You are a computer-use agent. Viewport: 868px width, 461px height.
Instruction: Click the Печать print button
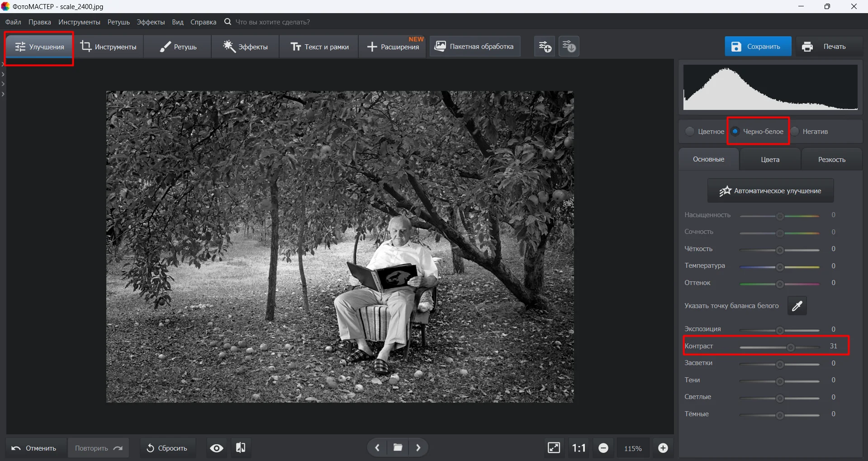coord(829,47)
